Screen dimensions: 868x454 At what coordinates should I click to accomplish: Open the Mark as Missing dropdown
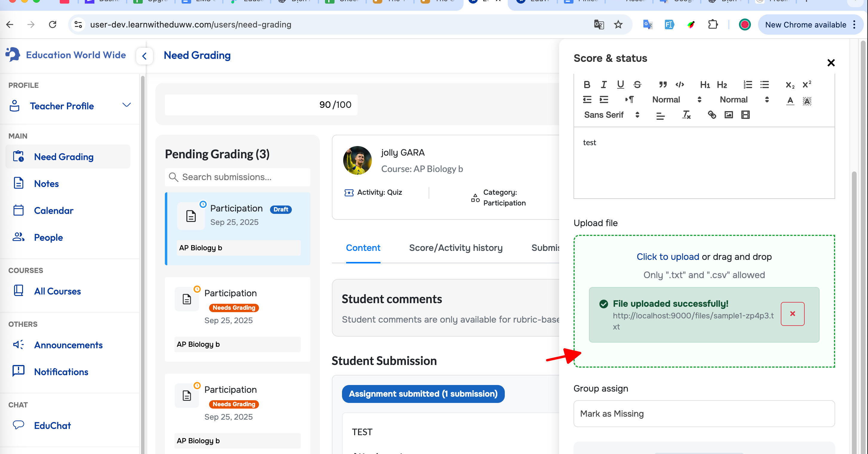(x=704, y=414)
